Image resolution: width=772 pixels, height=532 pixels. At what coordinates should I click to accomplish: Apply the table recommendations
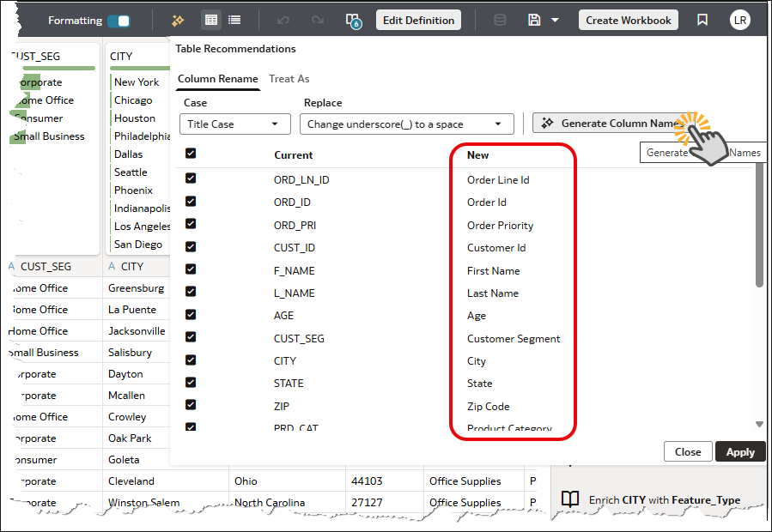click(x=739, y=450)
